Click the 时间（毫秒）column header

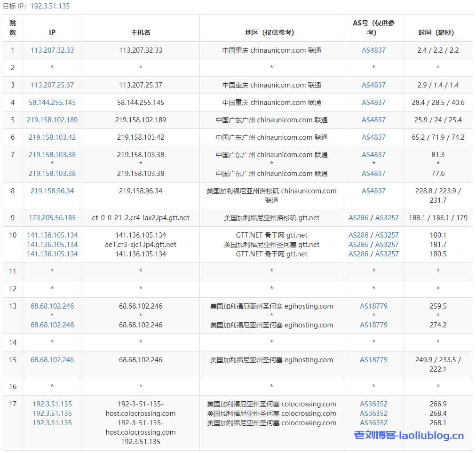pos(438,32)
